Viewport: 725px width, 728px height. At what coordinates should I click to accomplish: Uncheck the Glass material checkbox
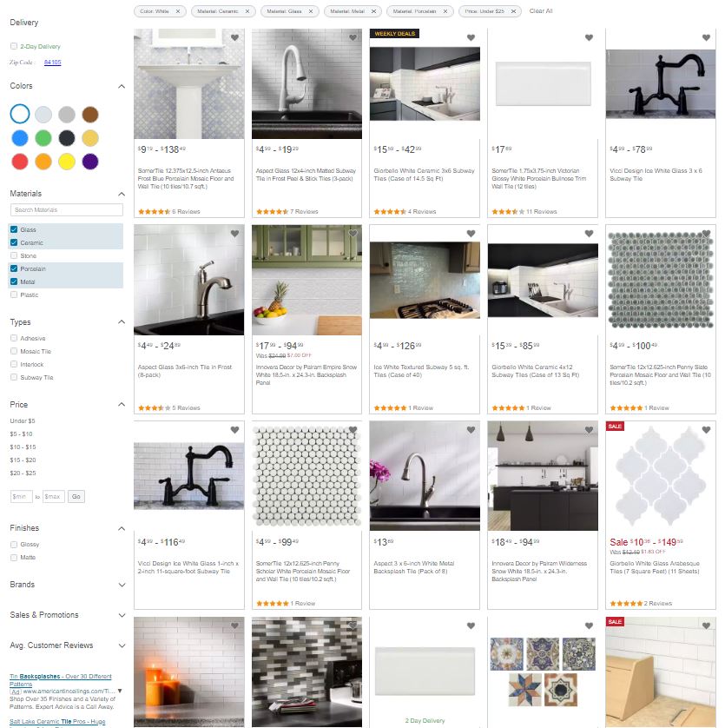(x=14, y=229)
